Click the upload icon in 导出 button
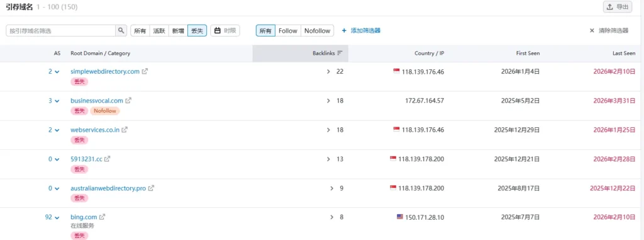 click(610, 7)
